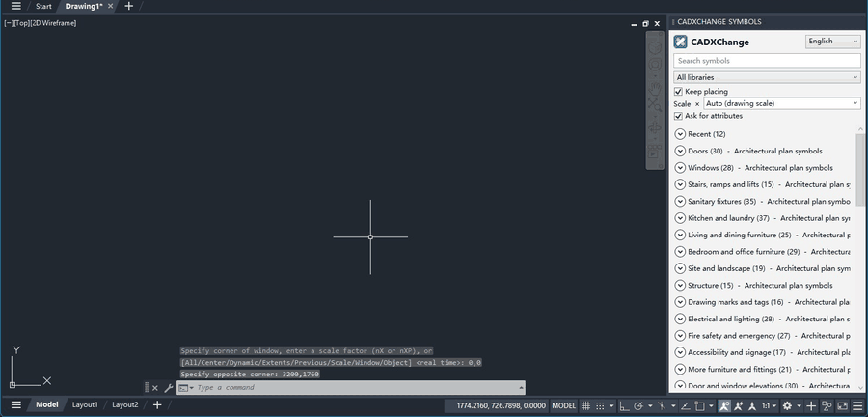Open workspace switching gear

(787, 406)
